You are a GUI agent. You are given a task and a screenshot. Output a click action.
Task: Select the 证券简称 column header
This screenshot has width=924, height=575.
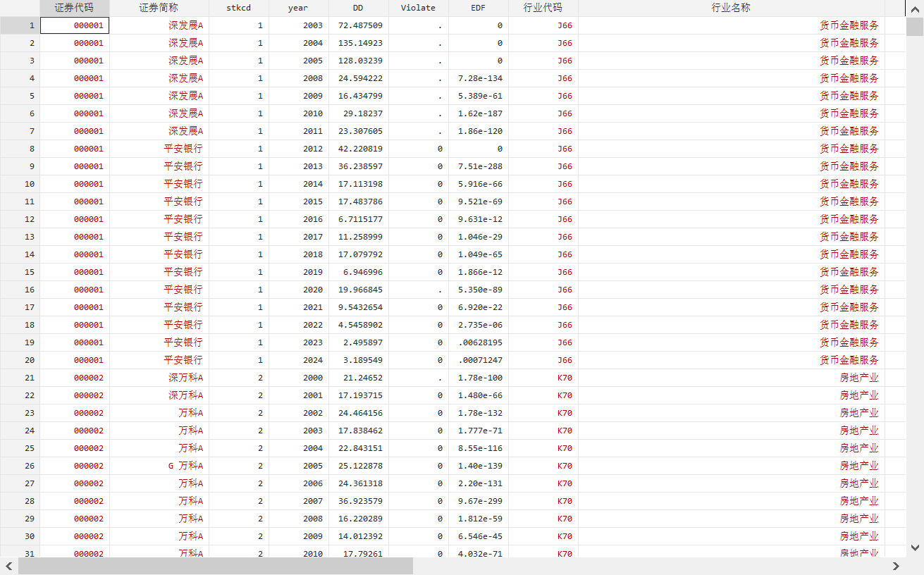tap(159, 8)
